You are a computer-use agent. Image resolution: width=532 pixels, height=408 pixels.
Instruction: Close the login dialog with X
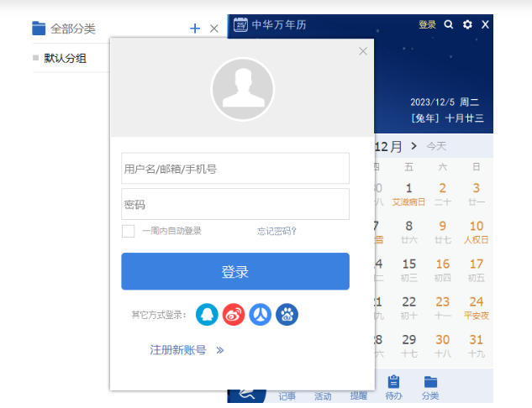[363, 51]
